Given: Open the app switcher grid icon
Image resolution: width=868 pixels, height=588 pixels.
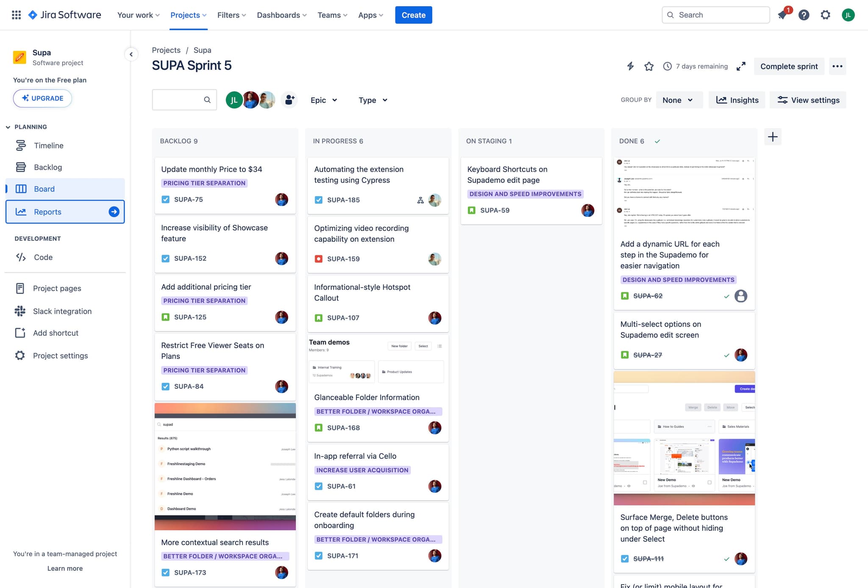Looking at the screenshot, I should click(16, 15).
